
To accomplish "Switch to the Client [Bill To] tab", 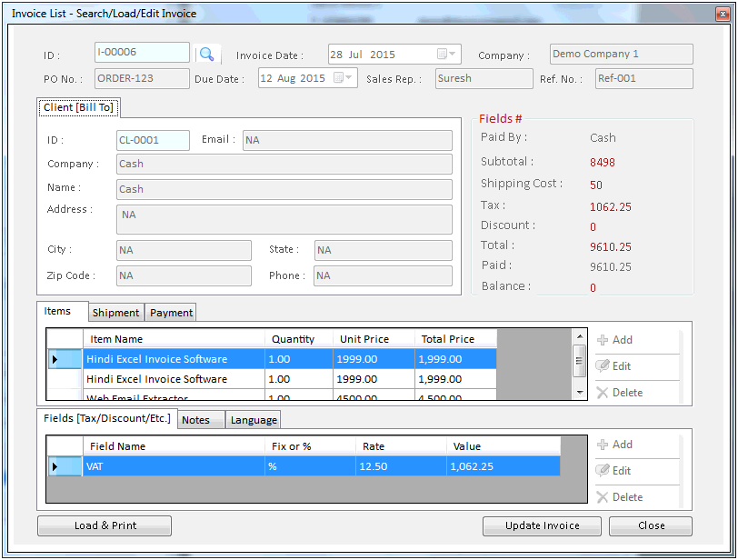I will [77, 106].
